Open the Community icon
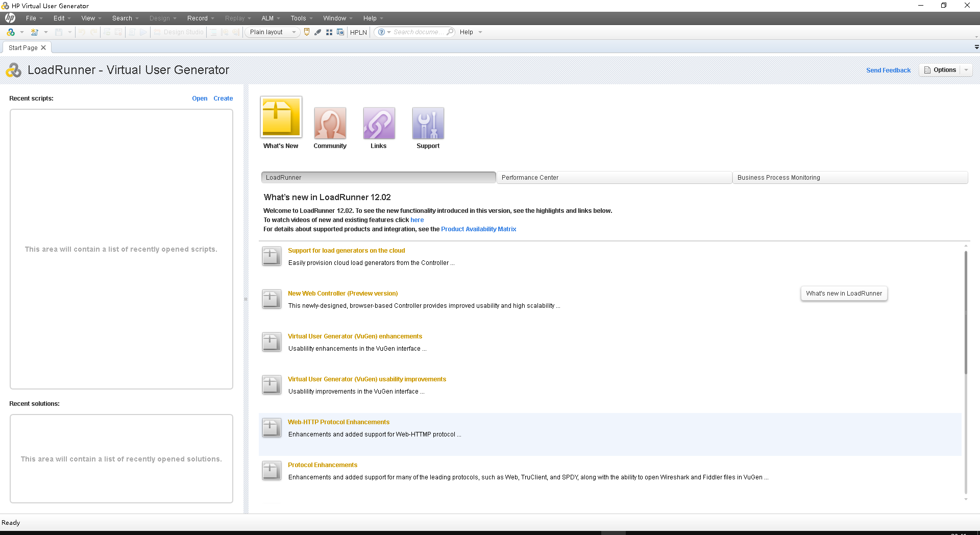This screenshot has width=980, height=535. [x=330, y=123]
